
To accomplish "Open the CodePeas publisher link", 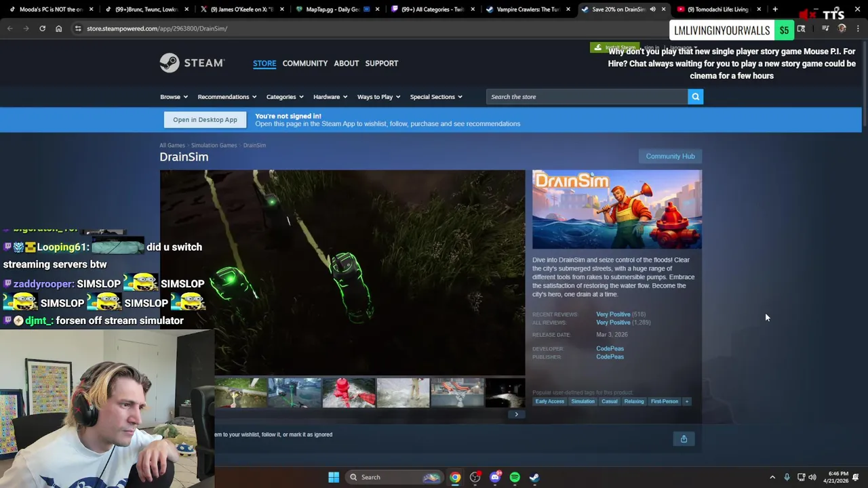I will tap(610, 357).
